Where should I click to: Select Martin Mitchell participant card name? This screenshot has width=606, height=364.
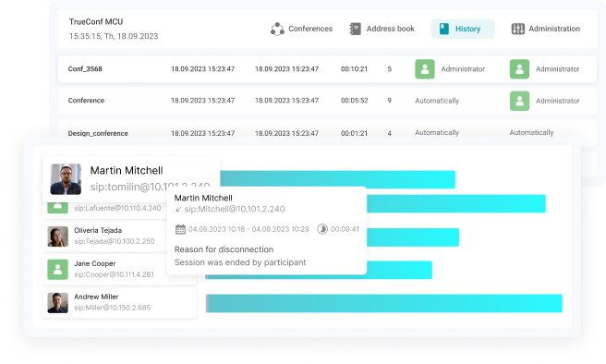[x=127, y=170]
